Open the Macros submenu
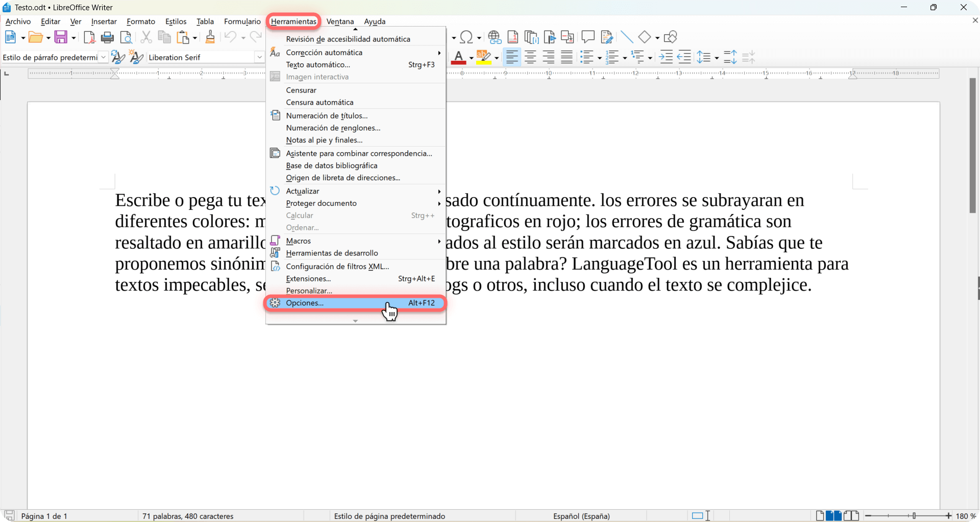Screen dimensions: 980x522 (356, 241)
